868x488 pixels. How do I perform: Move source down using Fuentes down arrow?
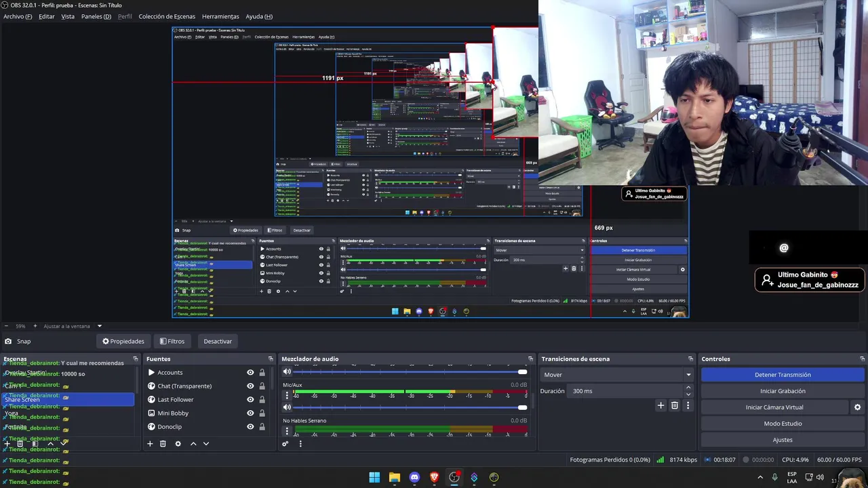(206, 444)
